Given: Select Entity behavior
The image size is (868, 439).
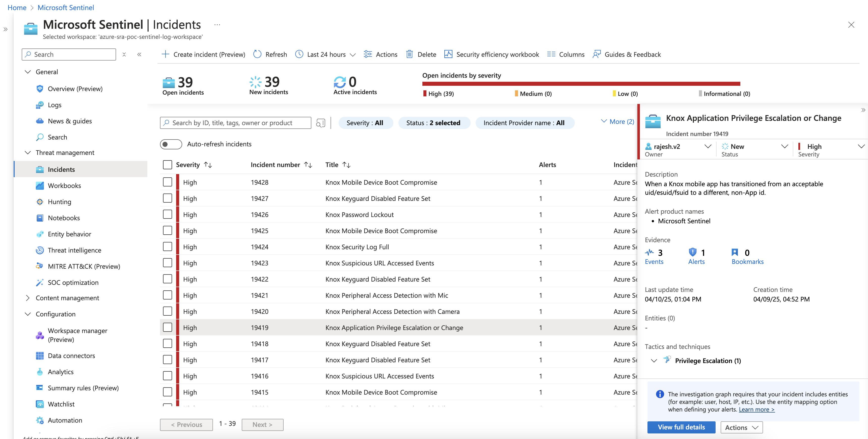Looking at the screenshot, I should point(69,234).
